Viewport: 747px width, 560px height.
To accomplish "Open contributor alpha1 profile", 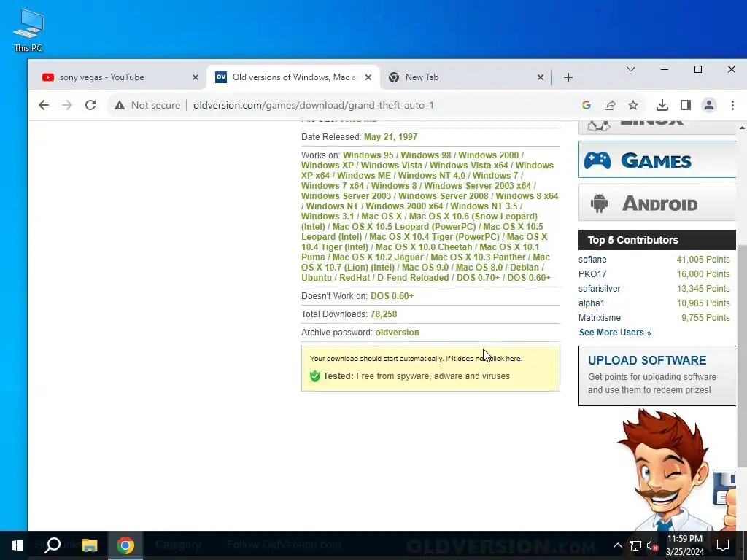I will [591, 303].
